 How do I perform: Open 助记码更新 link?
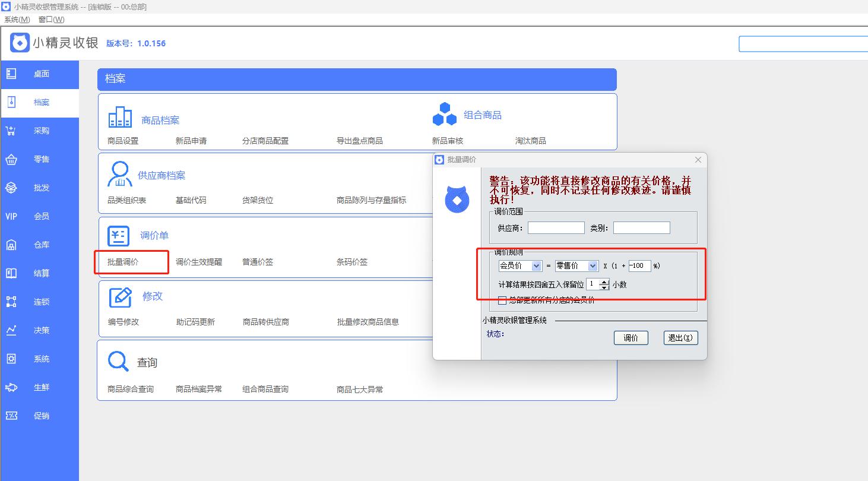tap(195, 322)
